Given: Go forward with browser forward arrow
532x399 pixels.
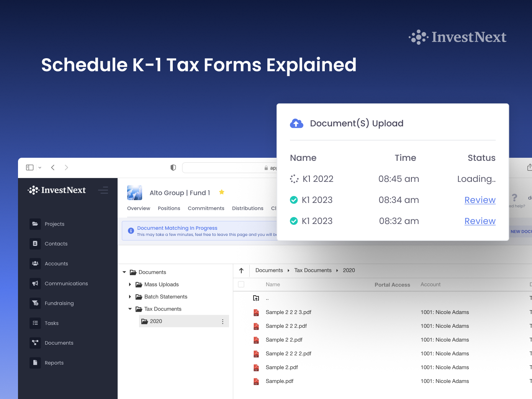Looking at the screenshot, I should click(x=66, y=167).
